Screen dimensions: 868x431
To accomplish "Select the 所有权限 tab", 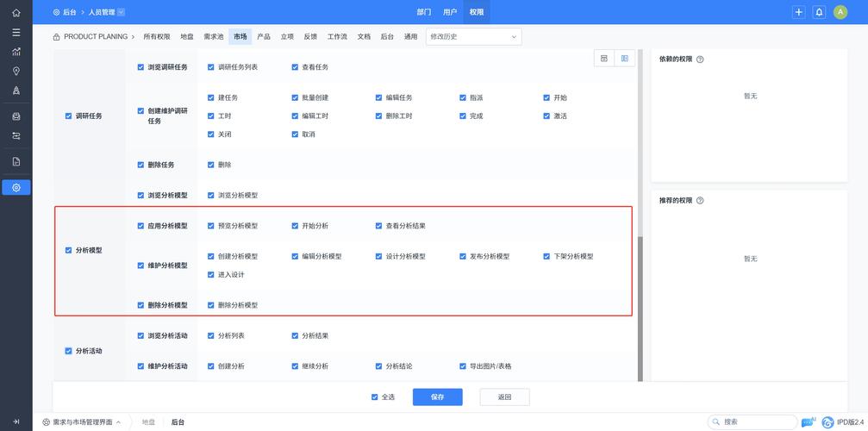I will (157, 37).
